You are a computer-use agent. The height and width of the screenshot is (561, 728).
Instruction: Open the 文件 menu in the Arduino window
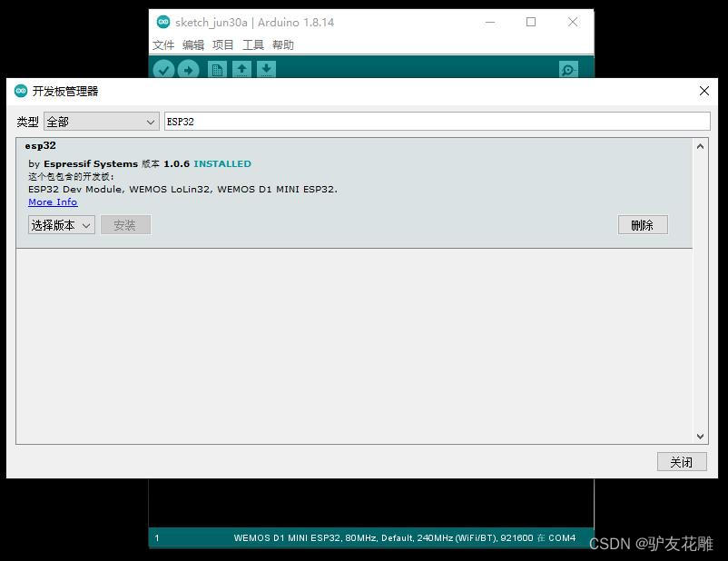[163, 45]
